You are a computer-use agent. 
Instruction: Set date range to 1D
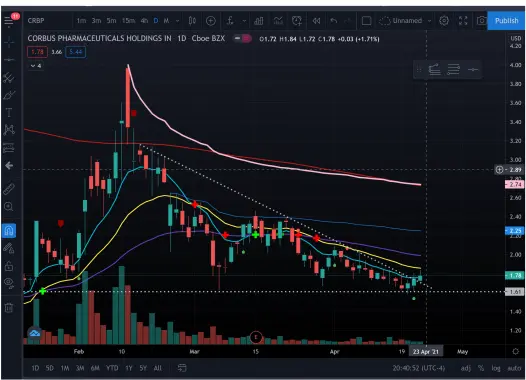tap(35, 368)
